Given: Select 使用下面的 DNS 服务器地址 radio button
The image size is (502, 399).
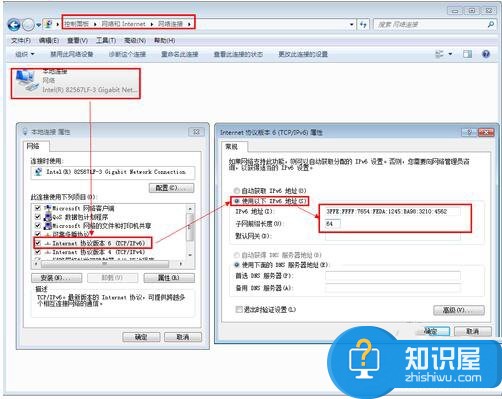Looking at the screenshot, I should (x=237, y=265).
